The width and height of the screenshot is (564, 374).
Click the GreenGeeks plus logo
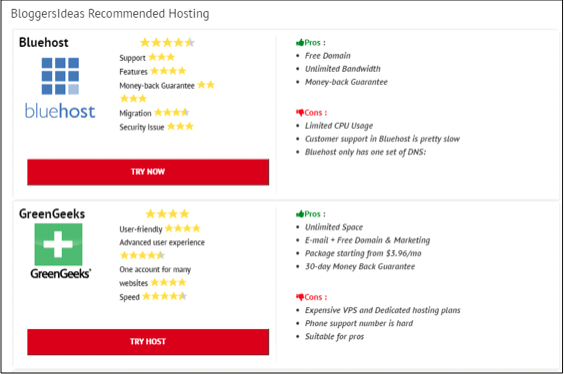pyautogui.click(x=58, y=244)
